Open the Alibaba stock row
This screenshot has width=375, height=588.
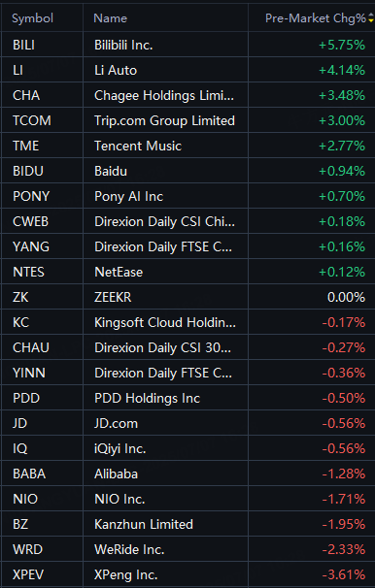click(x=187, y=474)
